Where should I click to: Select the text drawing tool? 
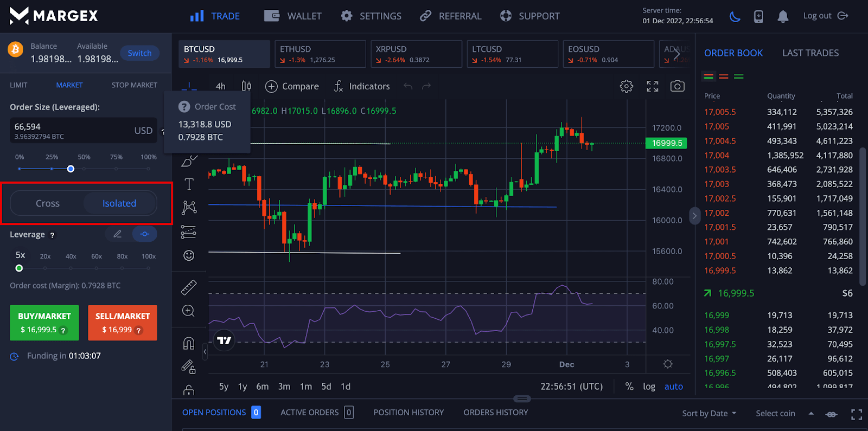tap(189, 184)
